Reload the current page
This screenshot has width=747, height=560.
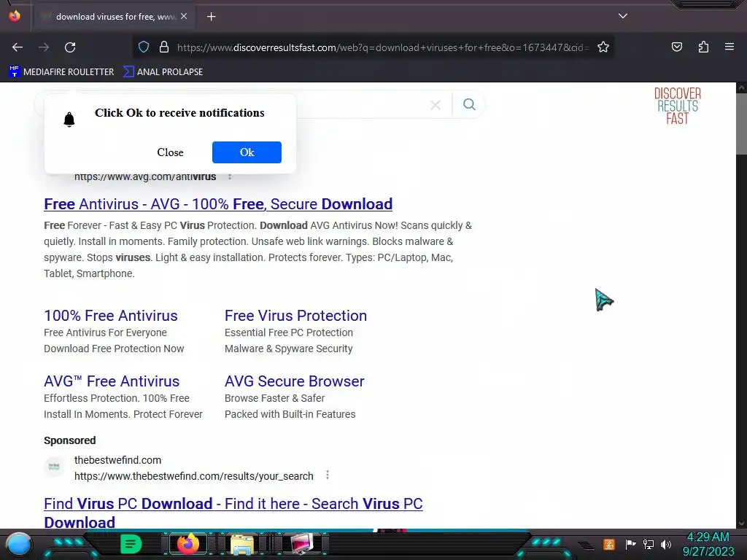click(70, 47)
